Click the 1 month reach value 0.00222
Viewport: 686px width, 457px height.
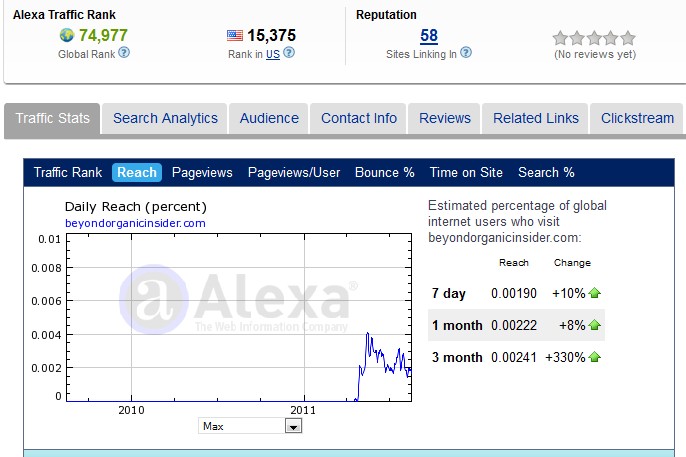coord(514,325)
